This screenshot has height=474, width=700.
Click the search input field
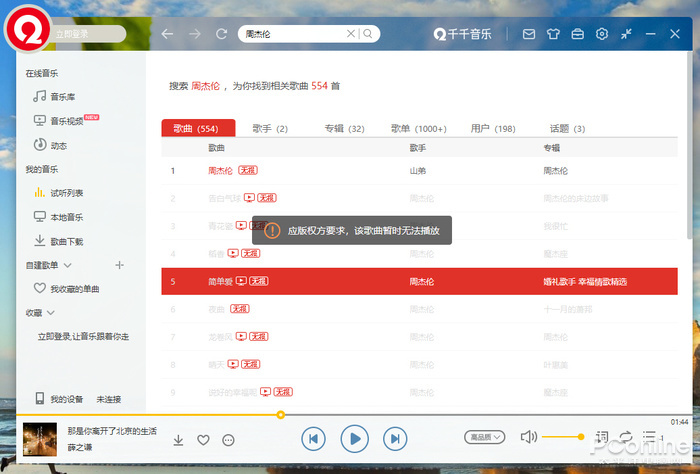(x=295, y=34)
